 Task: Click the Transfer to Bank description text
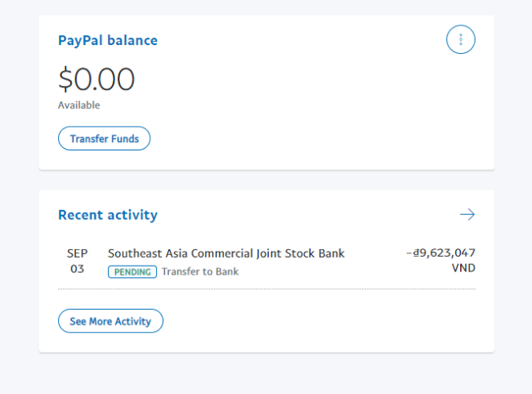click(200, 271)
